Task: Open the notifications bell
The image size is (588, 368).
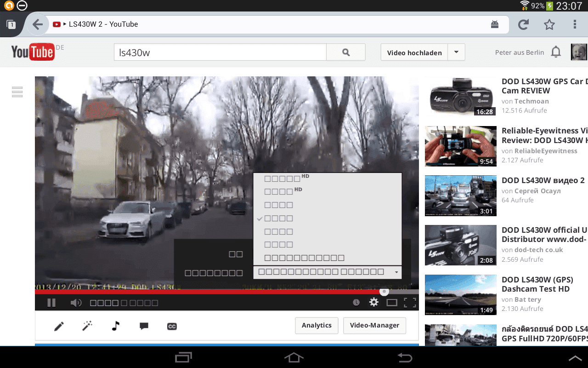Action: (556, 52)
